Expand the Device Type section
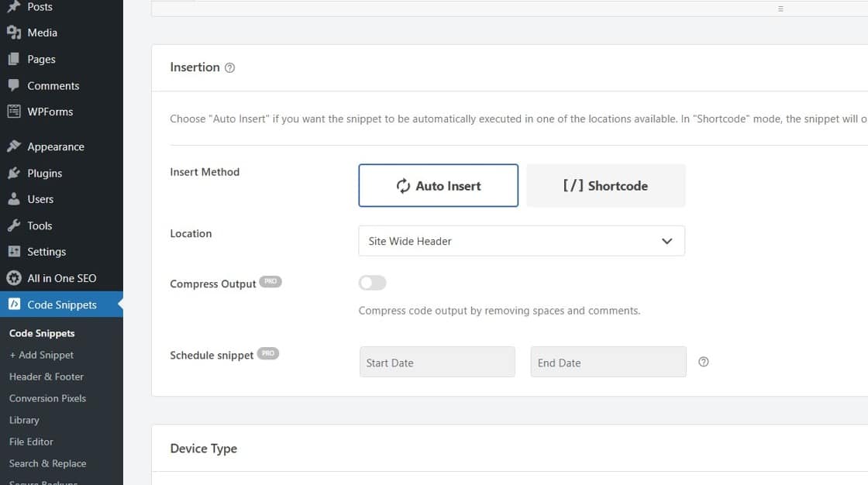This screenshot has height=485, width=868. pos(204,449)
